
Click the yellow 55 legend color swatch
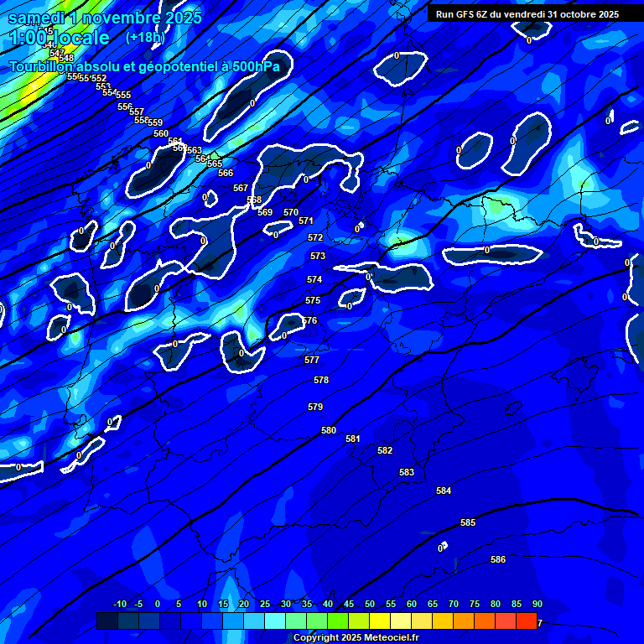click(380, 621)
